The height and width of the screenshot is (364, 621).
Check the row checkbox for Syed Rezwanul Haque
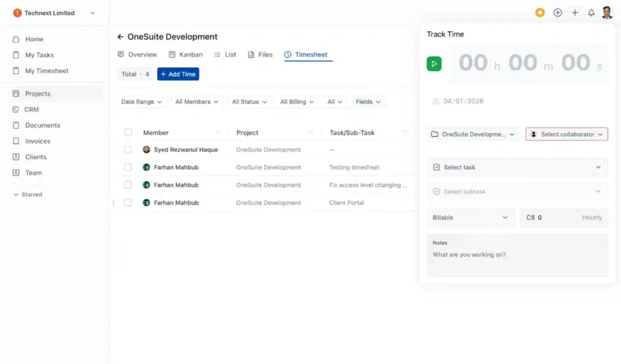[129, 150]
